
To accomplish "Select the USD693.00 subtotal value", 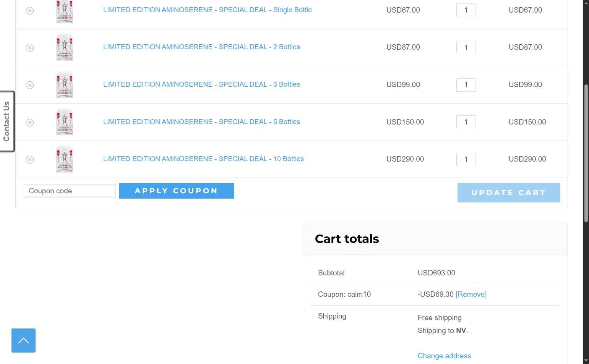I will pyautogui.click(x=436, y=273).
